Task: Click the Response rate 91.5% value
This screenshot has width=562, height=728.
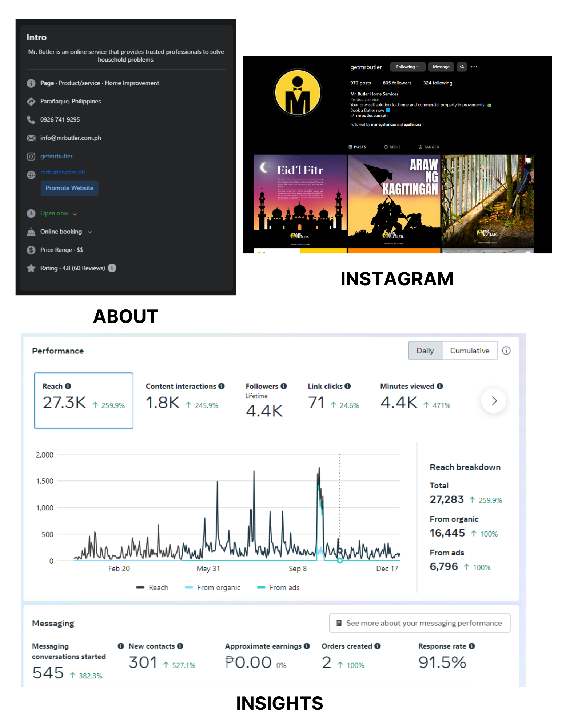Action: pos(442,662)
